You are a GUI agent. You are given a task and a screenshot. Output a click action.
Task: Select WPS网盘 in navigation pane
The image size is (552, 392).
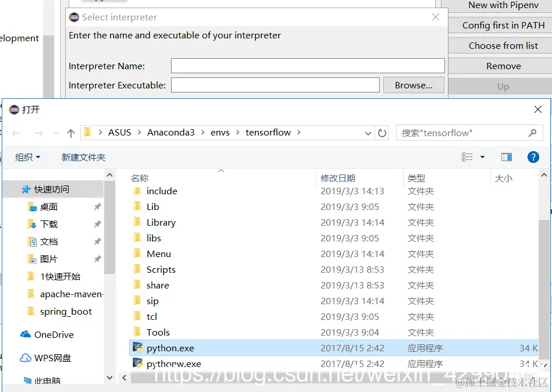tap(52, 358)
